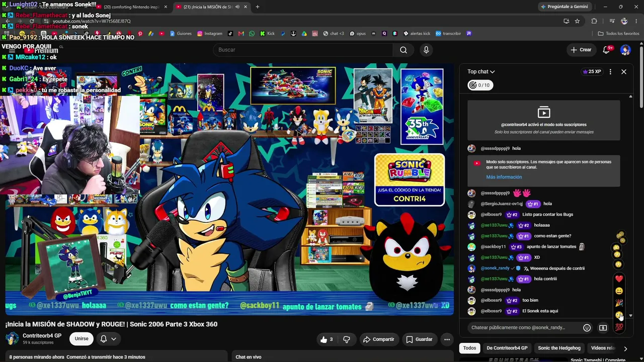The height and width of the screenshot is (362, 644).
Task: Click Pregúntale a Gemini button
Action: click(x=564, y=7)
